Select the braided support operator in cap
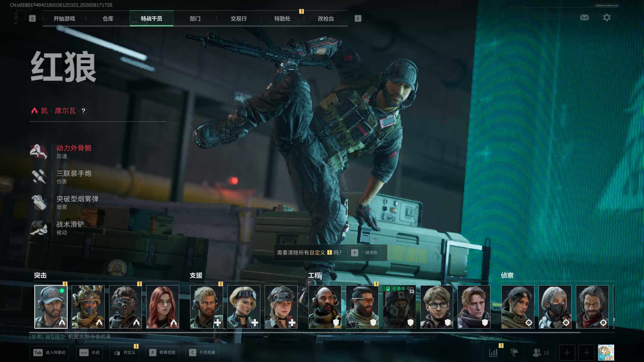This screenshot has width=644, height=362. click(x=281, y=307)
